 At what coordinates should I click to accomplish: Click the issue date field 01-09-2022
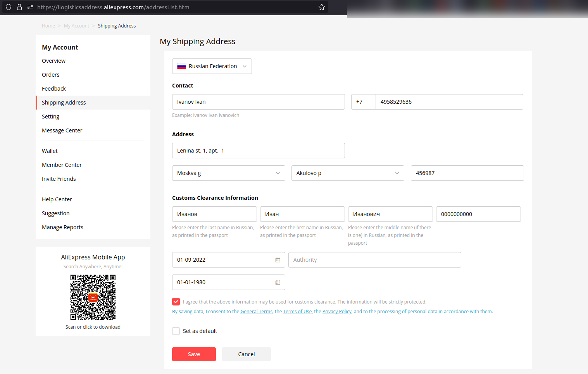(x=229, y=260)
